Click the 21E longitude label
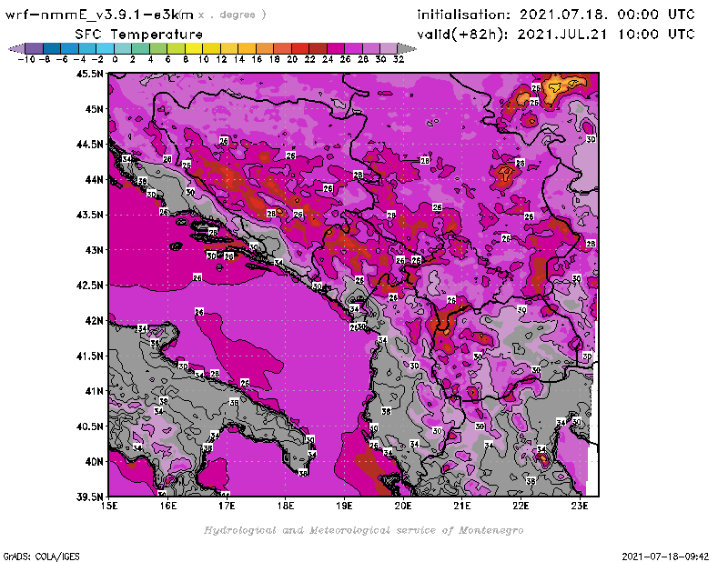Screen dimensions: 728x562 [462, 507]
